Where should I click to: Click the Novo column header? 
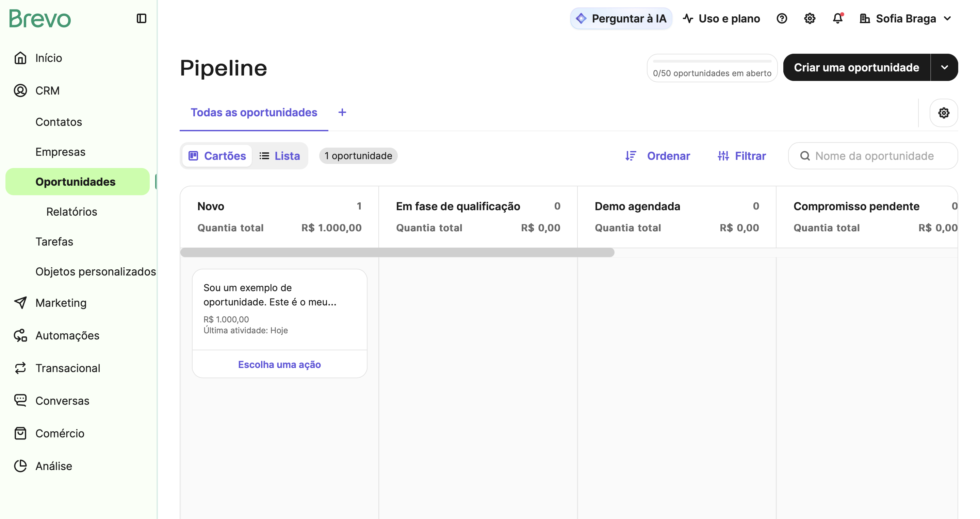point(211,206)
